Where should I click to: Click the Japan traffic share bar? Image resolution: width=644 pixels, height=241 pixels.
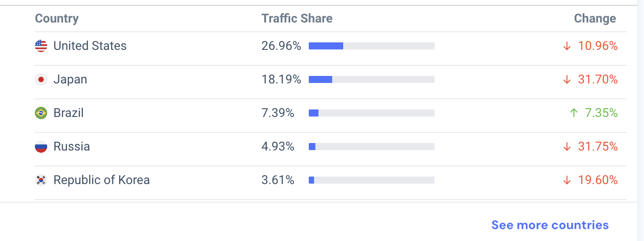pos(371,79)
